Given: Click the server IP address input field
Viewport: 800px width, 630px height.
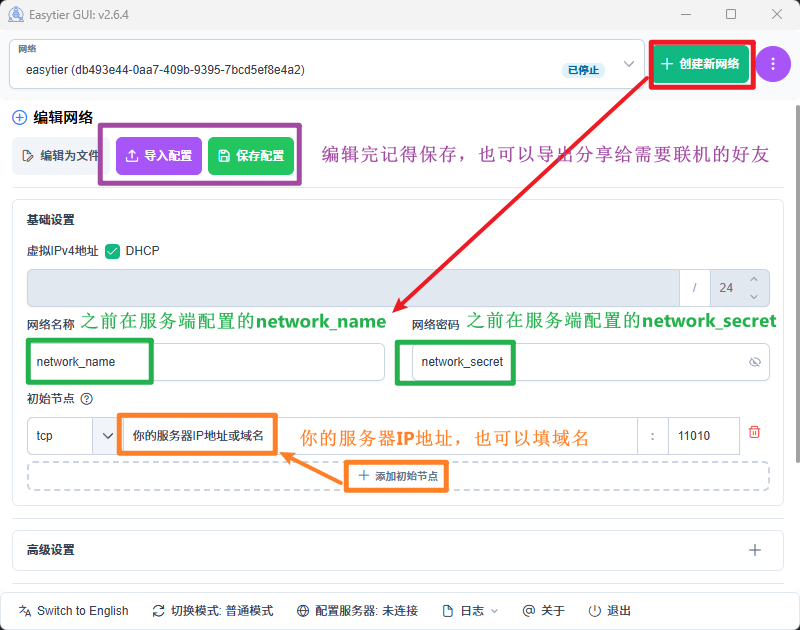Looking at the screenshot, I should pyautogui.click(x=379, y=436).
